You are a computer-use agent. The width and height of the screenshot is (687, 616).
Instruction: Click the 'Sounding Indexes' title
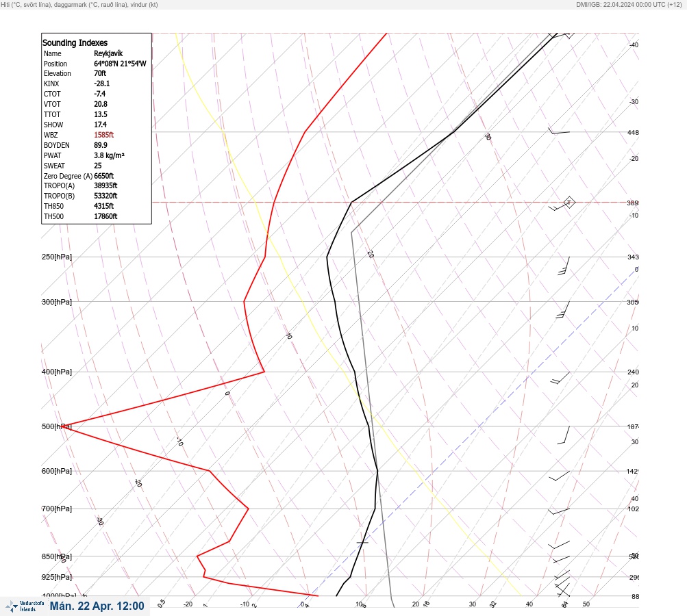tap(75, 42)
